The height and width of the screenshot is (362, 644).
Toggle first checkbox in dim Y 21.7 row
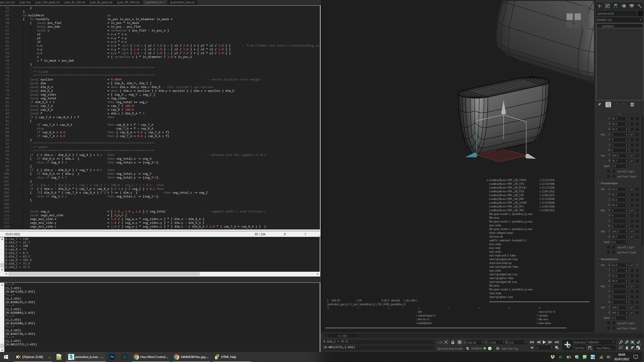pos(632,270)
